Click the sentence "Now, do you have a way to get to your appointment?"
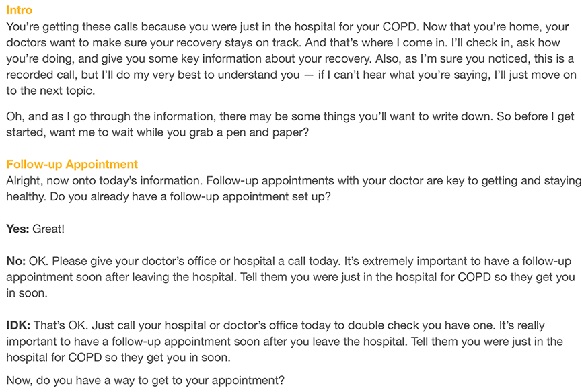Viewport: 582px width, 392px height. point(145,380)
